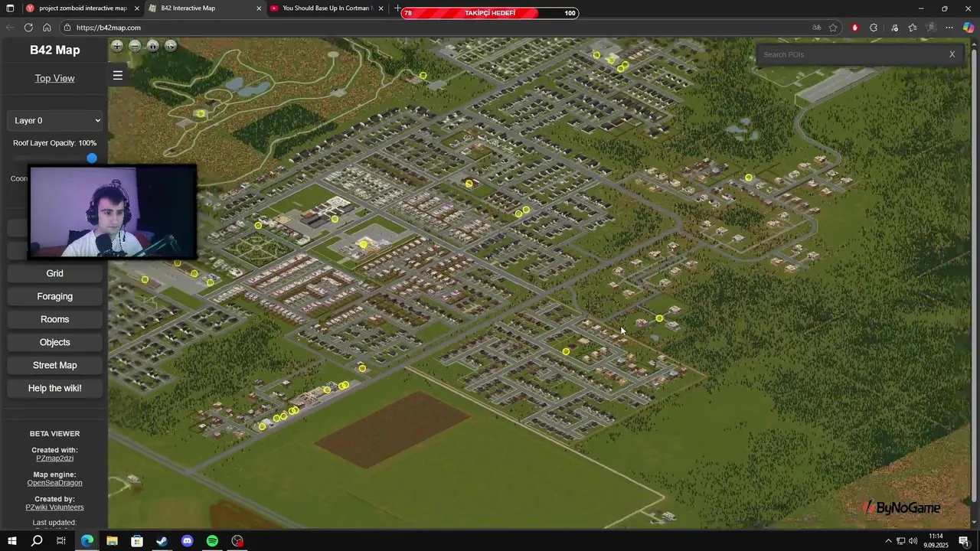
Task: Click the yellow POI marker near the brown field road
Action: click(363, 369)
